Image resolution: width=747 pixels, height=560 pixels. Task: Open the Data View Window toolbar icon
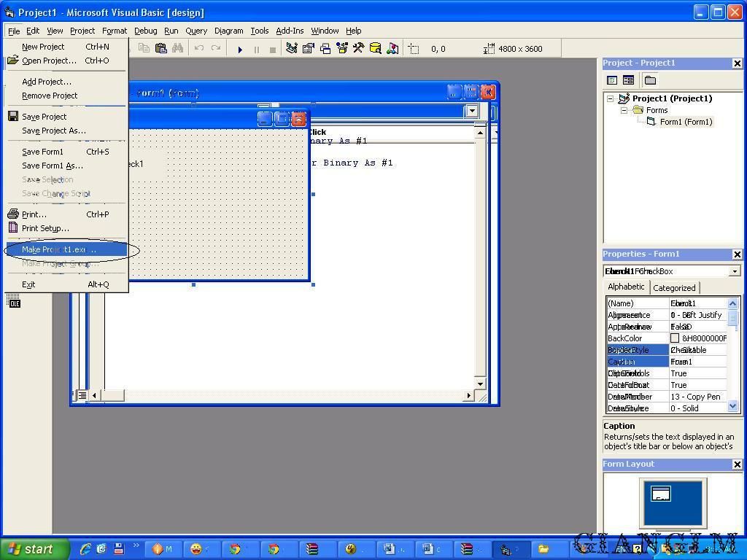coord(376,49)
